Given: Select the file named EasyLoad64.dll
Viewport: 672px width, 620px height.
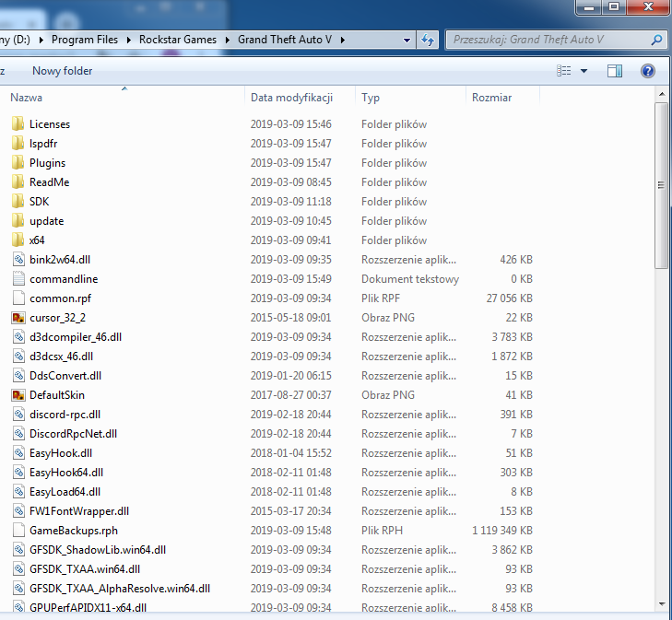Looking at the screenshot, I should click(x=65, y=492).
